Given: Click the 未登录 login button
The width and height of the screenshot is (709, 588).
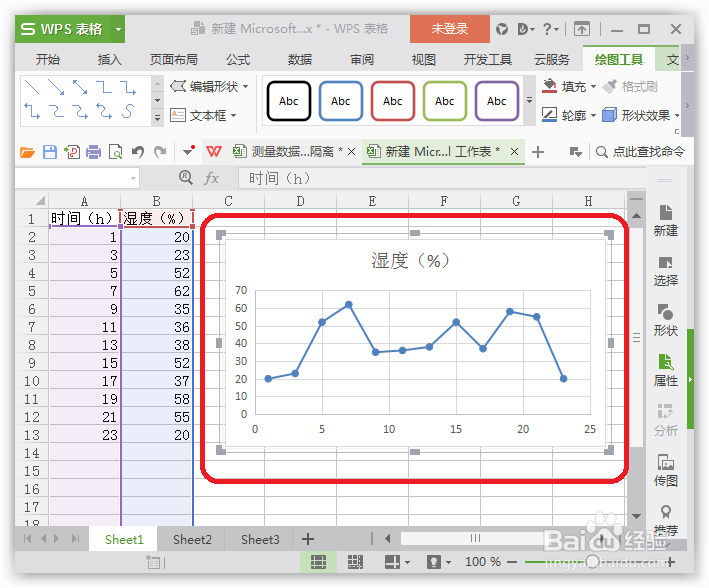Looking at the screenshot, I should [x=449, y=29].
